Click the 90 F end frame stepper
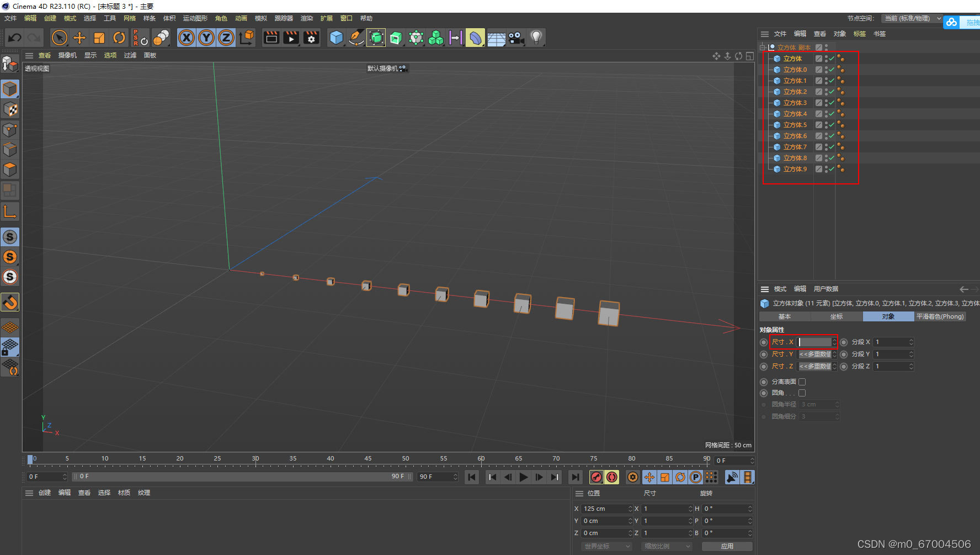This screenshot has height=555, width=980. point(455,477)
